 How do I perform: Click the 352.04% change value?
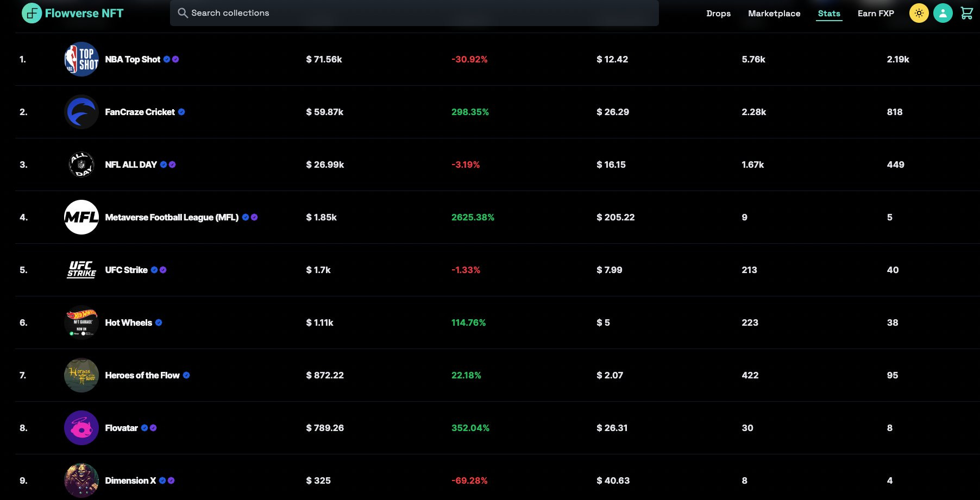point(470,428)
